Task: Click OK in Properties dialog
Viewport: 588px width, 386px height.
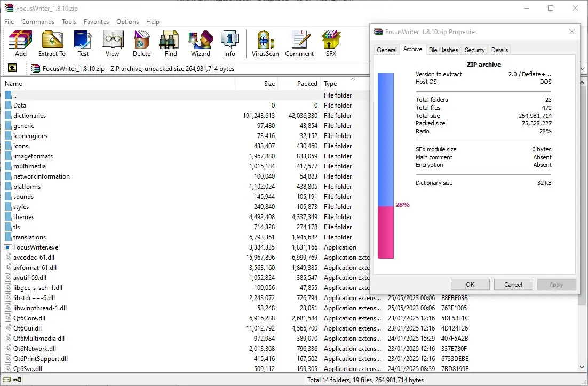Action: coord(470,285)
